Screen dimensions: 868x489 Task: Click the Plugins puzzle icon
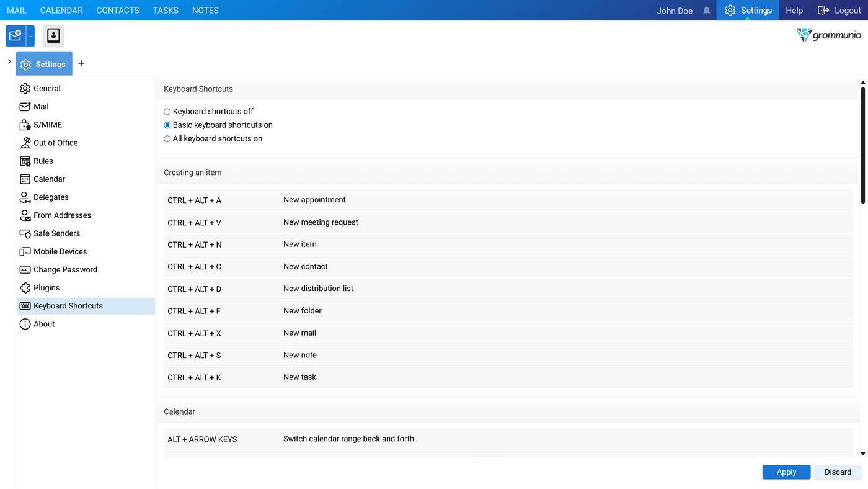click(x=25, y=288)
